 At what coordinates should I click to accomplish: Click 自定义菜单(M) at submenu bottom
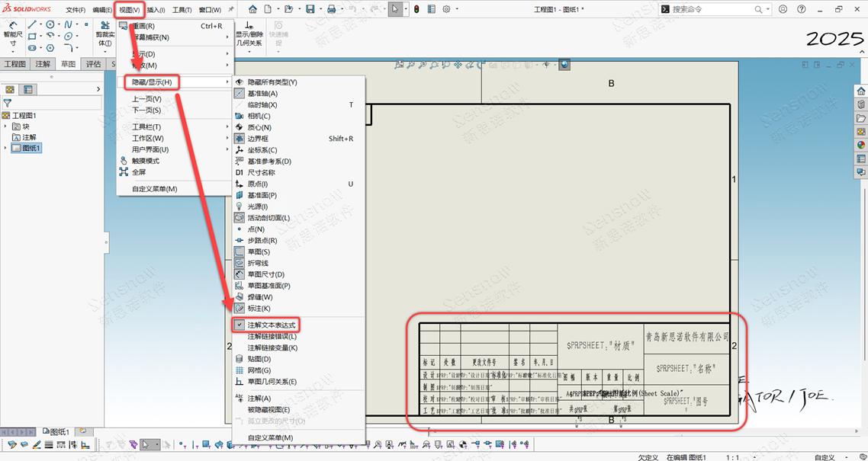click(x=270, y=437)
